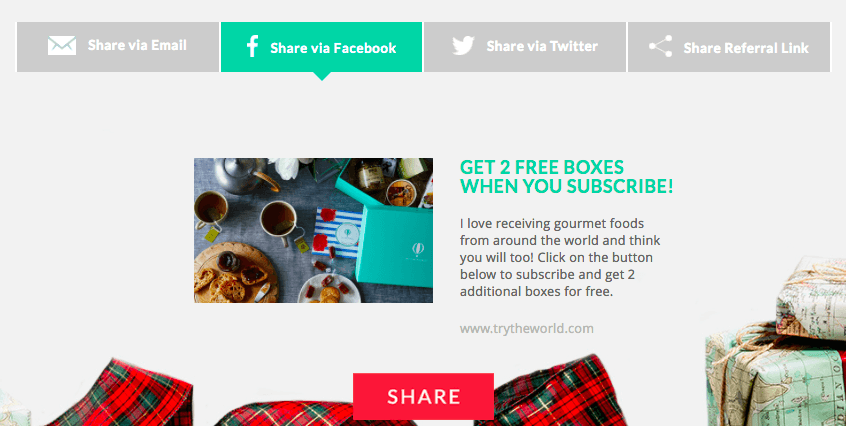
Task: Click the Twitter bird icon
Action: [x=463, y=46]
